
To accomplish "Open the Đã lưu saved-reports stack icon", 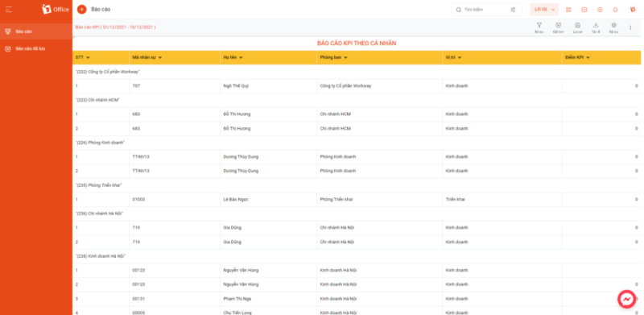I will click(x=613, y=26).
